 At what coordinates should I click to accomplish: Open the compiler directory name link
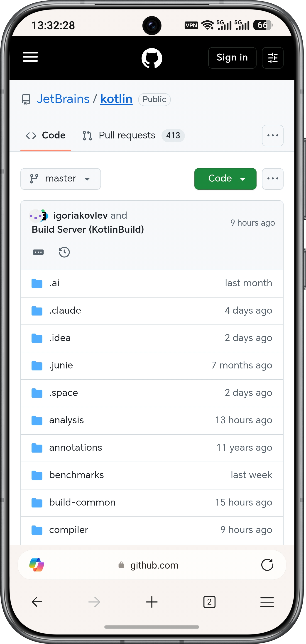(x=69, y=530)
